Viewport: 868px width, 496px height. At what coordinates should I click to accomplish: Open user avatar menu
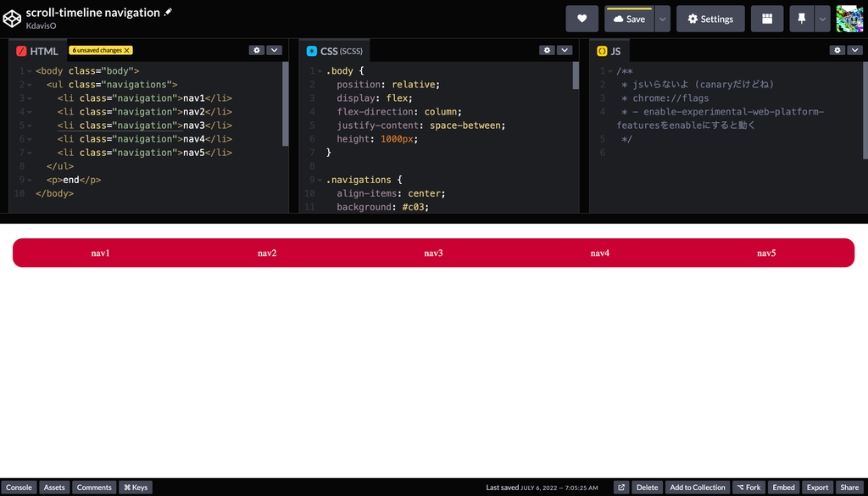(849, 19)
